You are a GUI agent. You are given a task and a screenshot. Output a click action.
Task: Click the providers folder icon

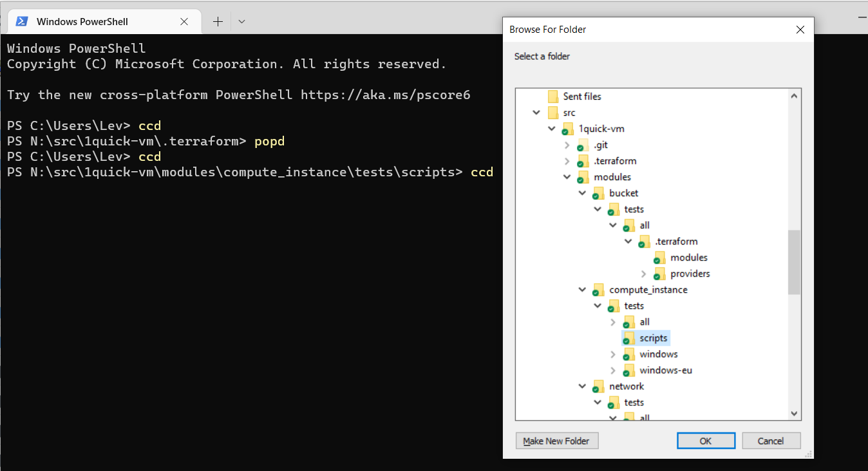point(660,274)
